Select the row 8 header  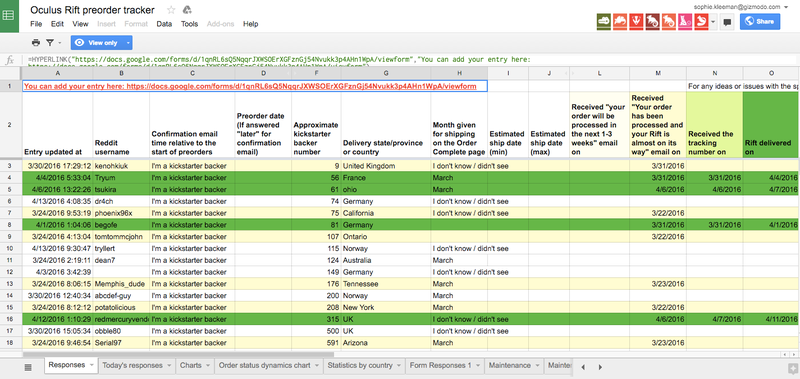pos(11,224)
